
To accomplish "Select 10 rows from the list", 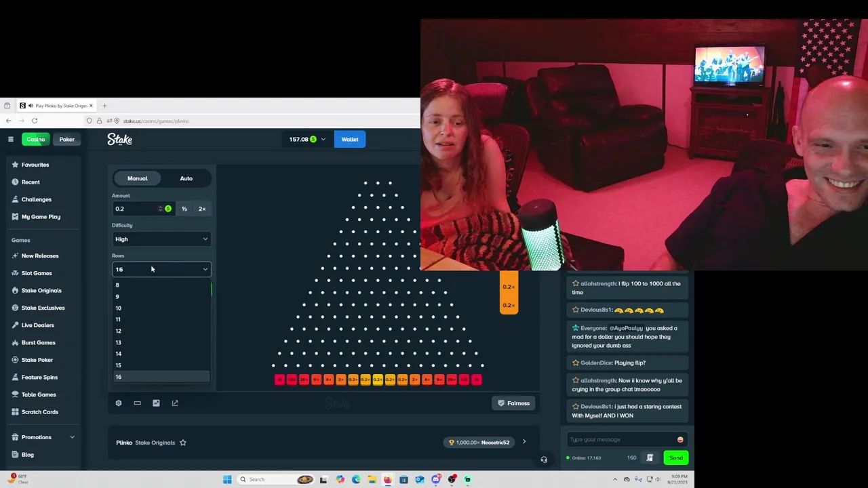I will point(161,308).
